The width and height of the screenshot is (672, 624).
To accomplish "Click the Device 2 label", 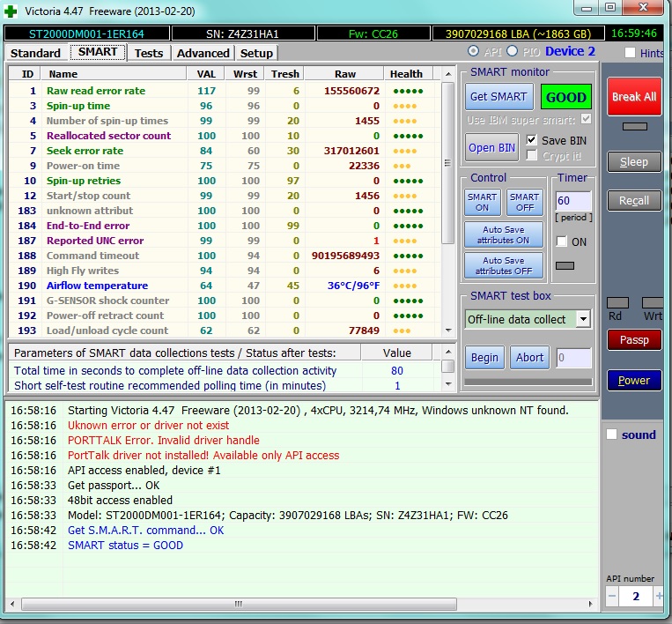I will [x=570, y=51].
